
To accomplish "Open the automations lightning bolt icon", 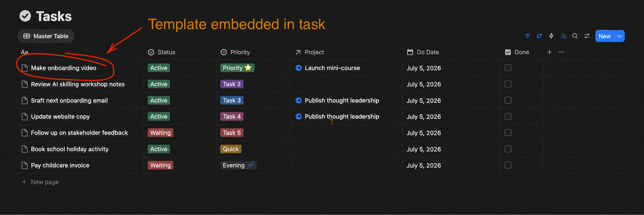I will pos(551,36).
